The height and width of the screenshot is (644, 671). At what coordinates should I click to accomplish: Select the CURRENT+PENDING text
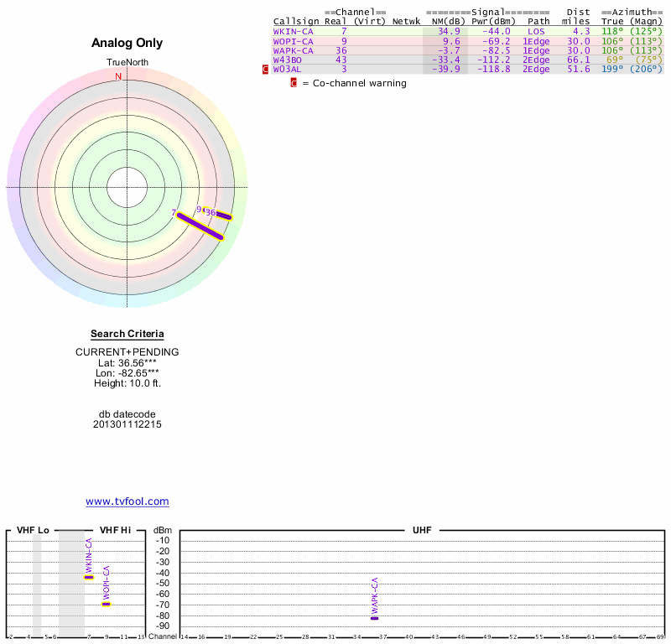pos(127,352)
